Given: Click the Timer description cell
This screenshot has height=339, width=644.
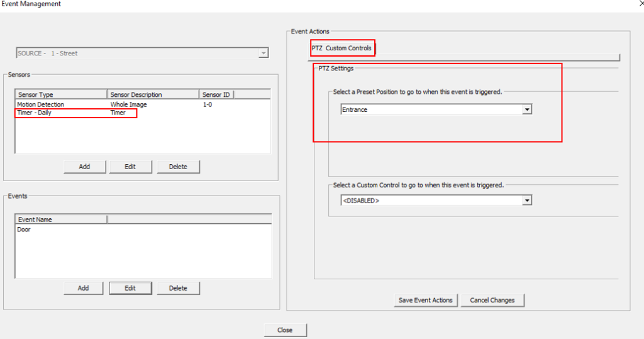Looking at the screenshot, I should click(x=118, y=113).
